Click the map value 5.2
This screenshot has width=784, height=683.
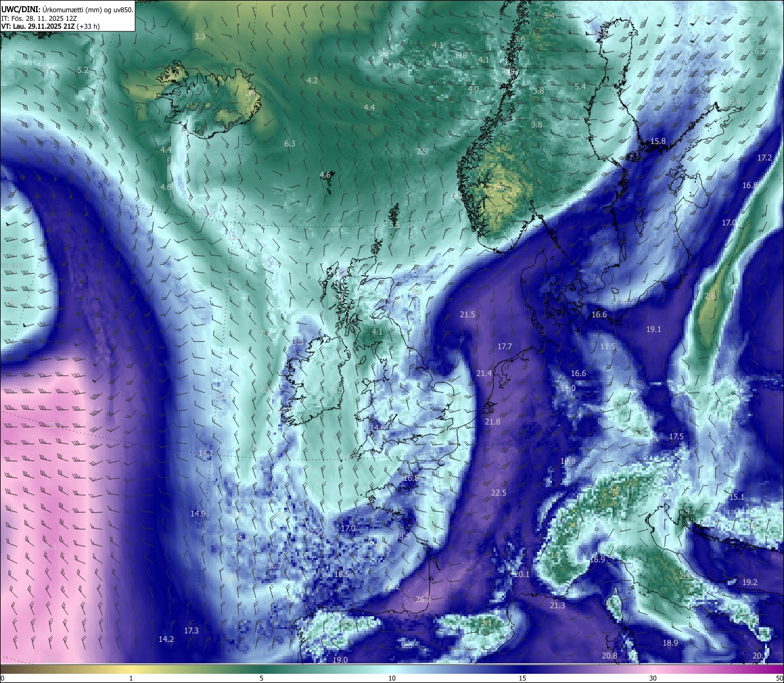[83, 70]
